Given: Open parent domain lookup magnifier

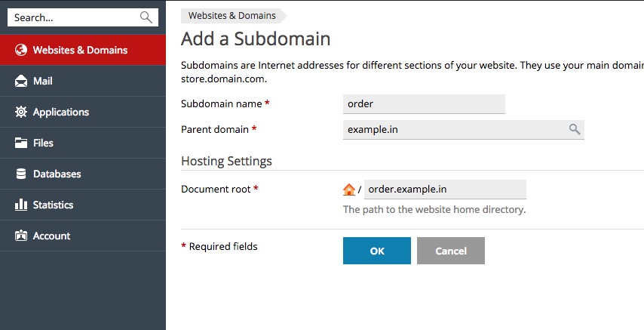Looking at the screenshot, I should (x=575, y=129).
